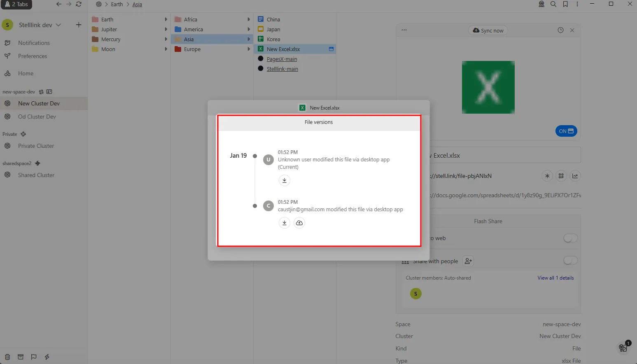Screen dimensions: 637x364
Task: Click the add people icon
Action: tap(468, 261)
